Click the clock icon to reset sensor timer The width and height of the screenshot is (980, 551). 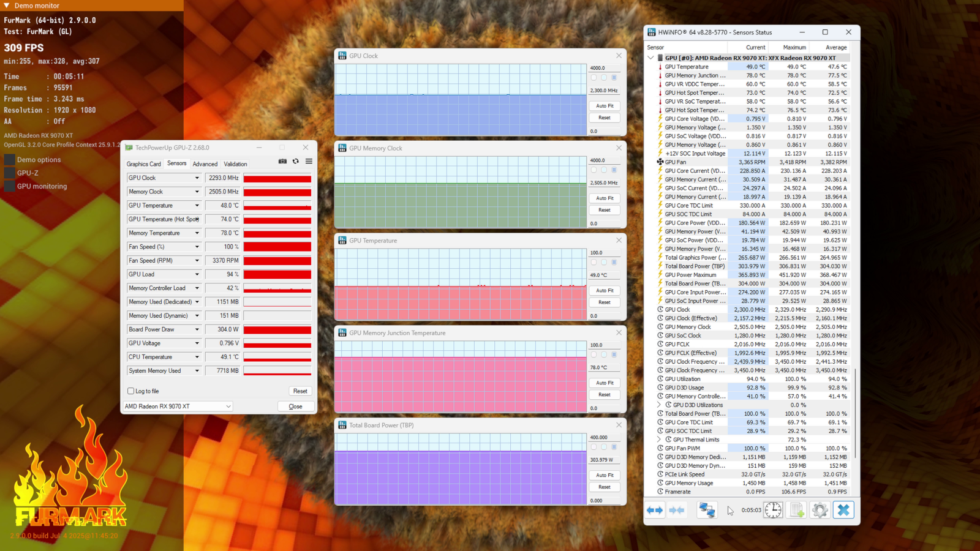[773, 510]
